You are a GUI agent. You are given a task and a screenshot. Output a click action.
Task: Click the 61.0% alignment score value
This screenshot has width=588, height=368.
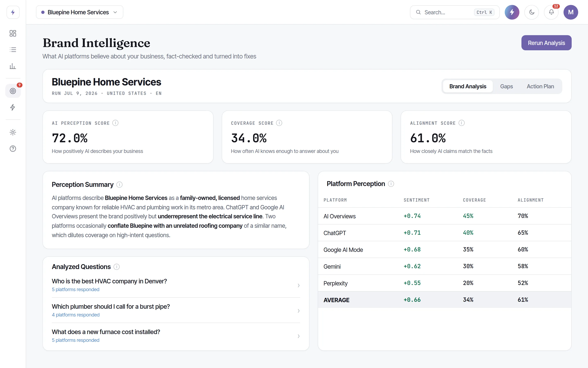click(428, 138)
